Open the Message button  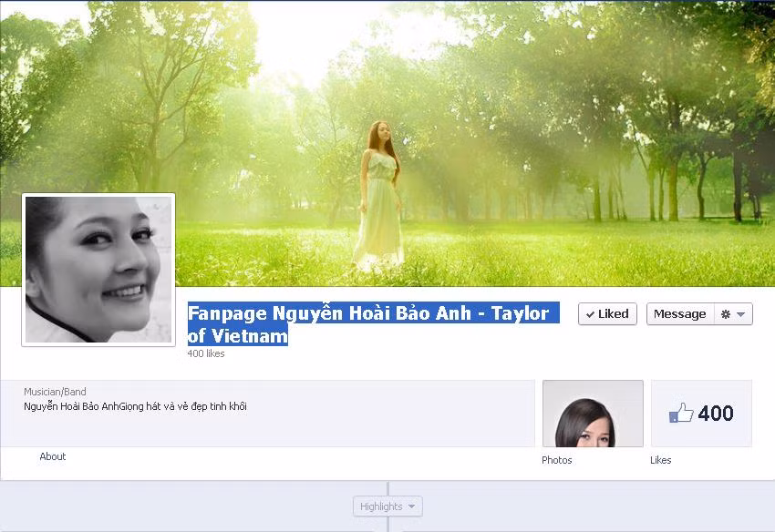[680, 314]
